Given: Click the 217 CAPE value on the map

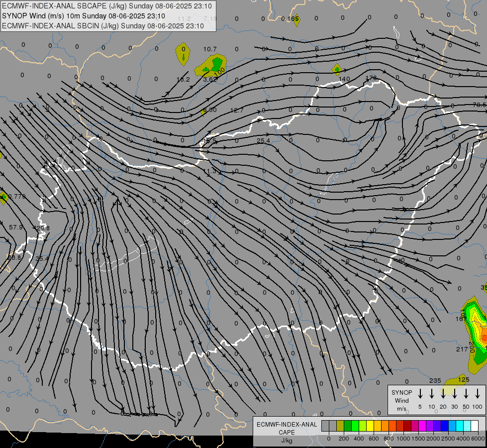Looking at the screenshot, I should [462, 349].
